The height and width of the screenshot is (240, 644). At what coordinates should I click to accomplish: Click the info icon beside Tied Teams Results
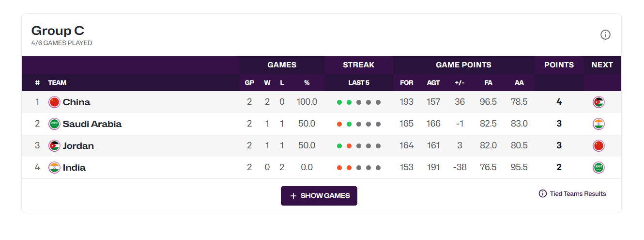point(543,193)
